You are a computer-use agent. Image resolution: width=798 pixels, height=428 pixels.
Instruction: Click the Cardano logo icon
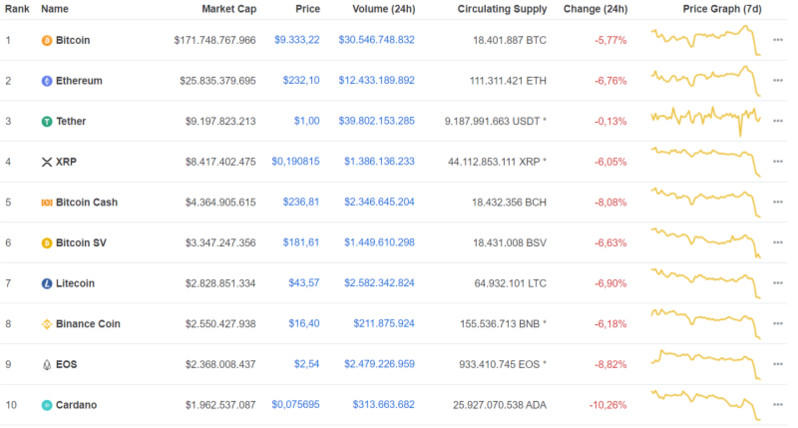(x=46, y=405)
